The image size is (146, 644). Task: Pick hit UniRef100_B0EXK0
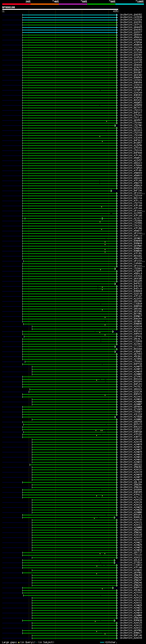(131, 286)
